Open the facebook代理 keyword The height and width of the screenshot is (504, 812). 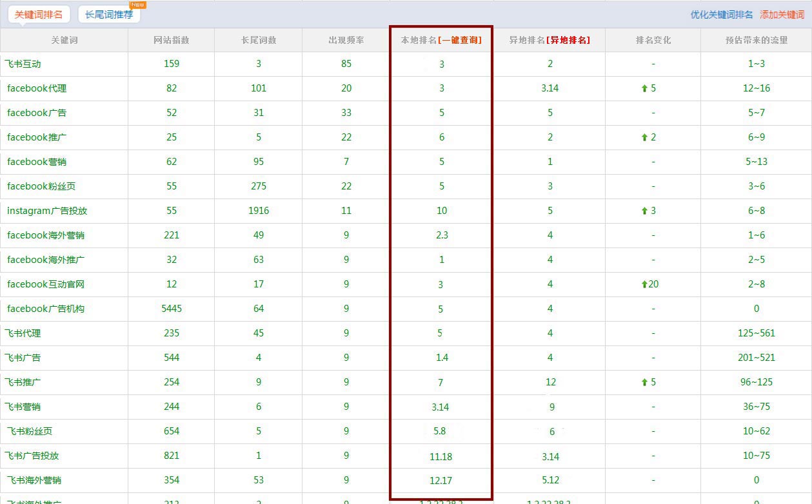click(x=37, y=88)
